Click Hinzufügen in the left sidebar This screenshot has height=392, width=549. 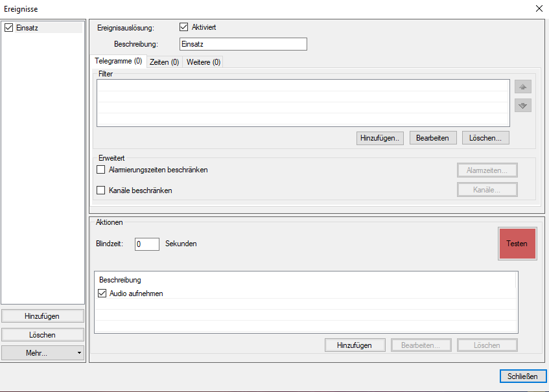[x=42, y=316]
